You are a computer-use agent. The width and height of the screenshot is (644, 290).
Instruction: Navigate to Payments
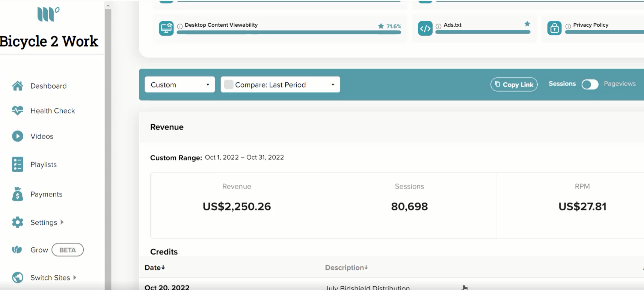pos(46,194)
